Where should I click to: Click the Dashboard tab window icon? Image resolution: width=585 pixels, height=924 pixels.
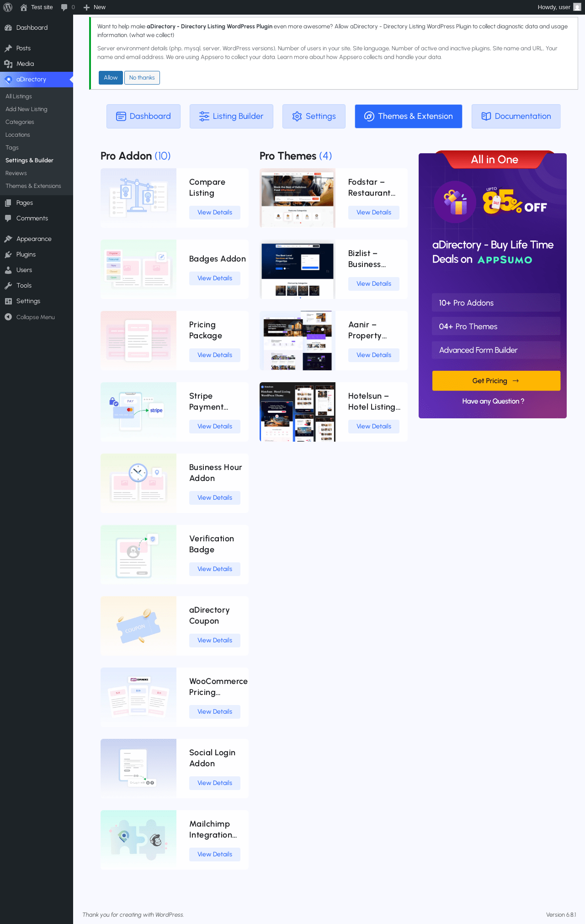[x=121, y=117]
